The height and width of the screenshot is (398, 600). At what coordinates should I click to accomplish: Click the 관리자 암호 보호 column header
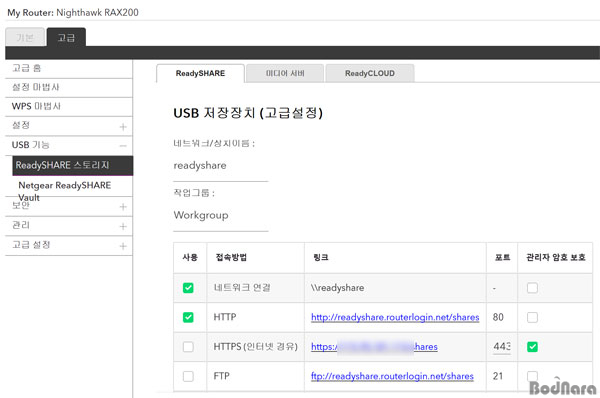(x=556, y=257)
